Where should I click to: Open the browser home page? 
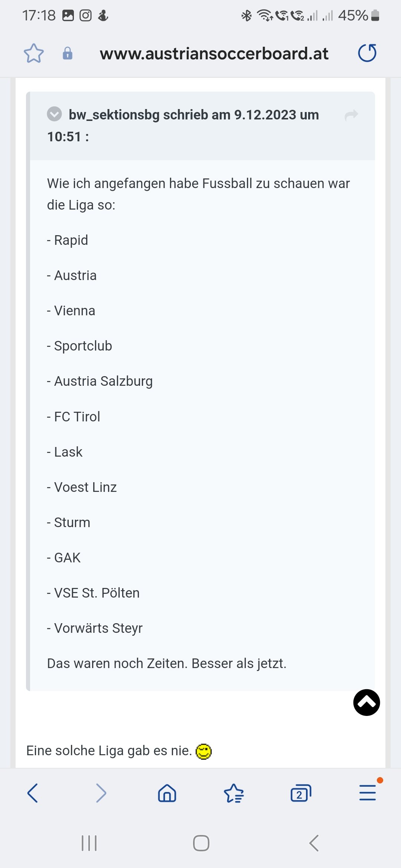(x=167, y=793)
